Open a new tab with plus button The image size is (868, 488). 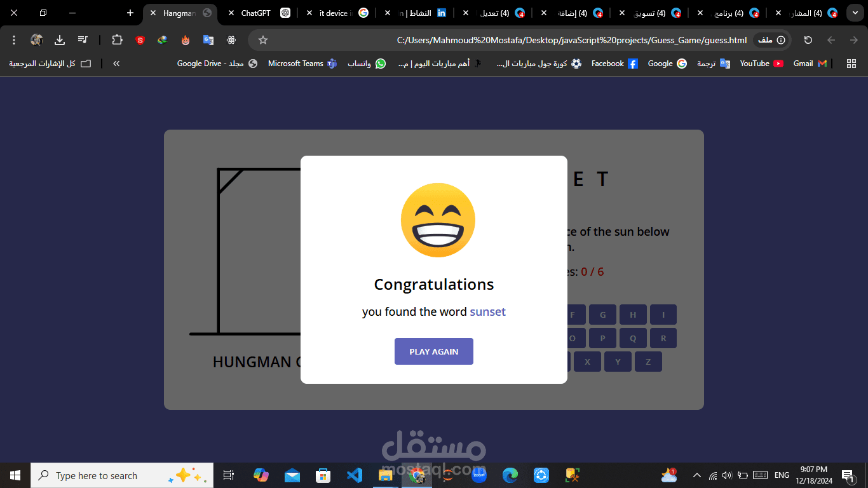tap(130, 13)
